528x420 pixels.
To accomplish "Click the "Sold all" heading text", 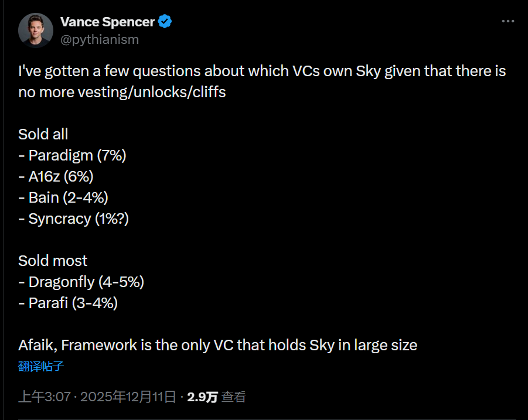I will [x=43, y=134].
